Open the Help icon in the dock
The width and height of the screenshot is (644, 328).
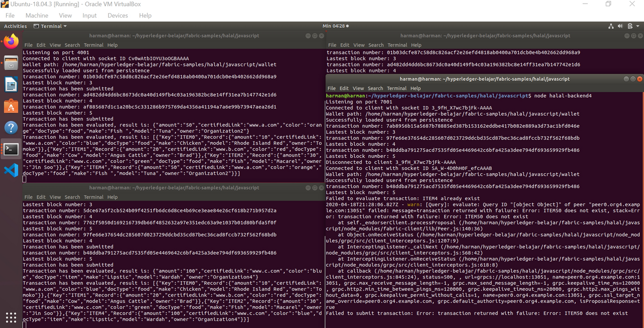coord(11,127)
